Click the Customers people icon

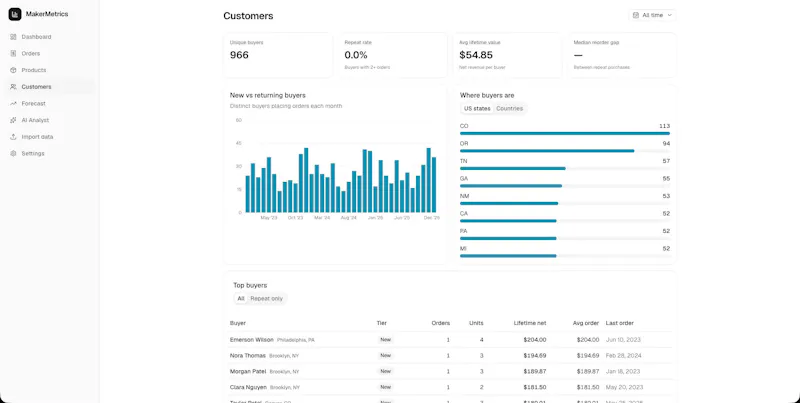[13, 87]
